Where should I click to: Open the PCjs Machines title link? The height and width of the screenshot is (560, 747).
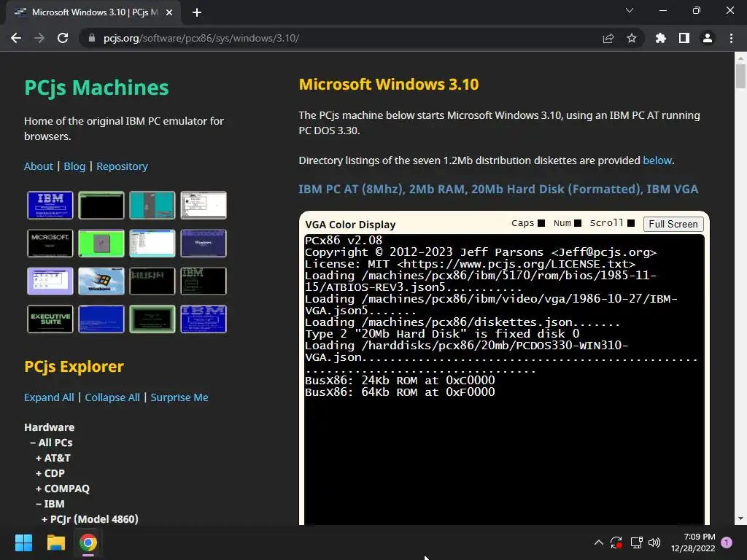pos(97,87)
